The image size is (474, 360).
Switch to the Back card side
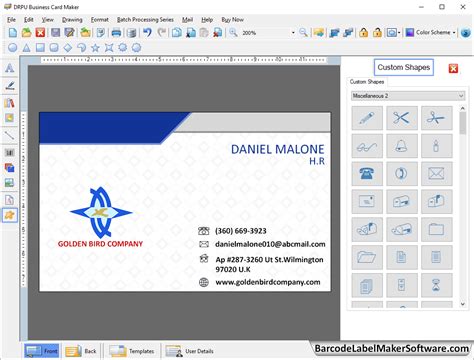click(81, 351)
